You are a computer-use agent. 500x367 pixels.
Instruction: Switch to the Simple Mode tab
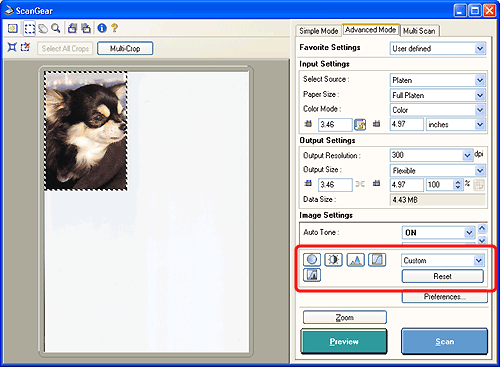[x=318, y=31]
